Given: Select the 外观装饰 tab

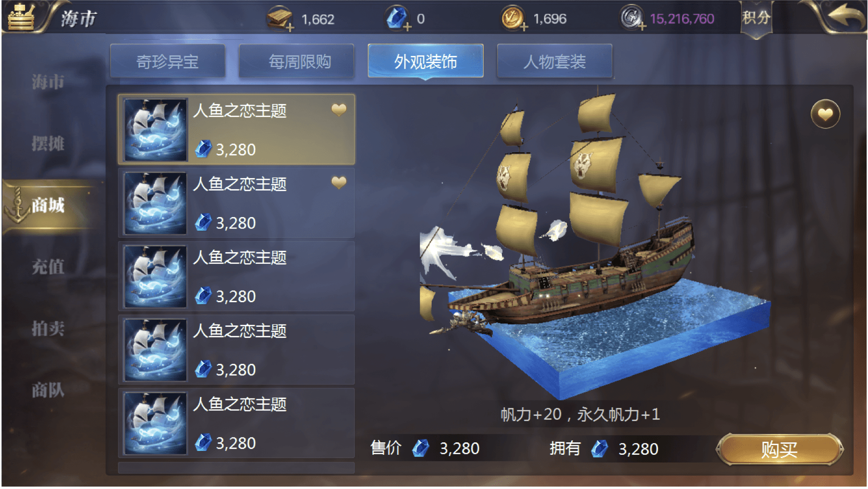Looking at the screenshot, I should tap(425, 61).
